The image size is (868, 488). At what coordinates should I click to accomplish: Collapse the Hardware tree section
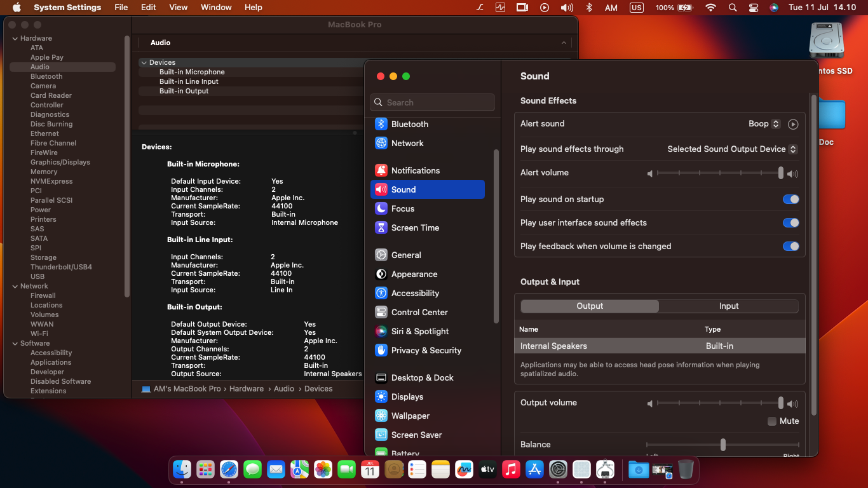tap(15, 38)
